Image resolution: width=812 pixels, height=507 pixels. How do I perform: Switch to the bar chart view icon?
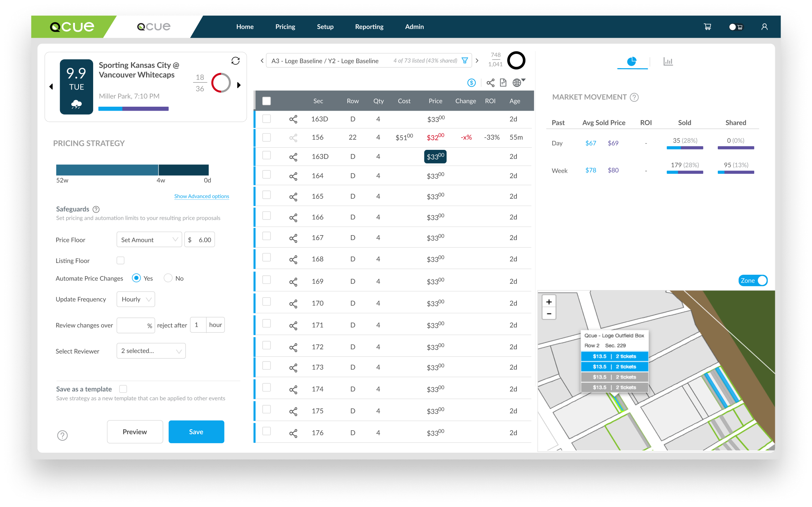[x=668, y=61]
